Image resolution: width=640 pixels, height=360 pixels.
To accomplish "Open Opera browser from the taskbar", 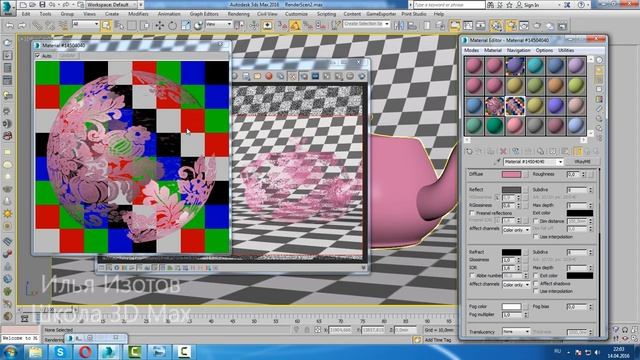I will tap(84, 351).
